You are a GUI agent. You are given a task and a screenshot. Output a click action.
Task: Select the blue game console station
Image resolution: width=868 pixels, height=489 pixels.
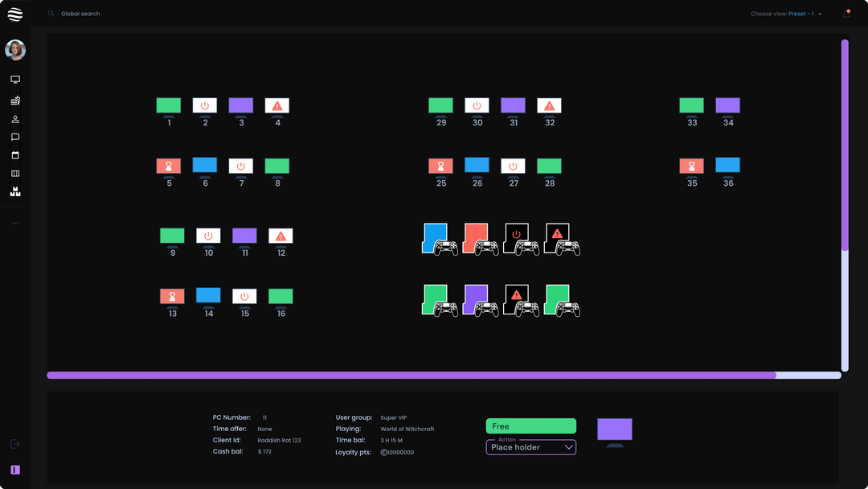tap(440, 239)
